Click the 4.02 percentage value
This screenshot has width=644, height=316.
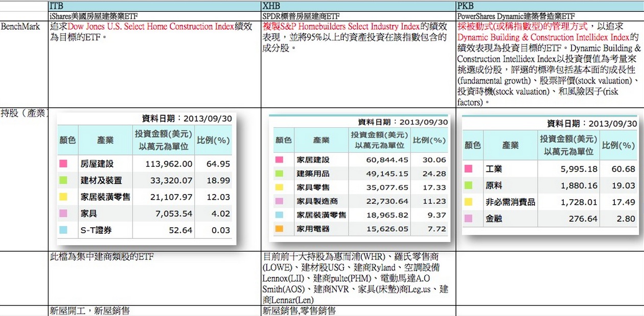[221, 213]
